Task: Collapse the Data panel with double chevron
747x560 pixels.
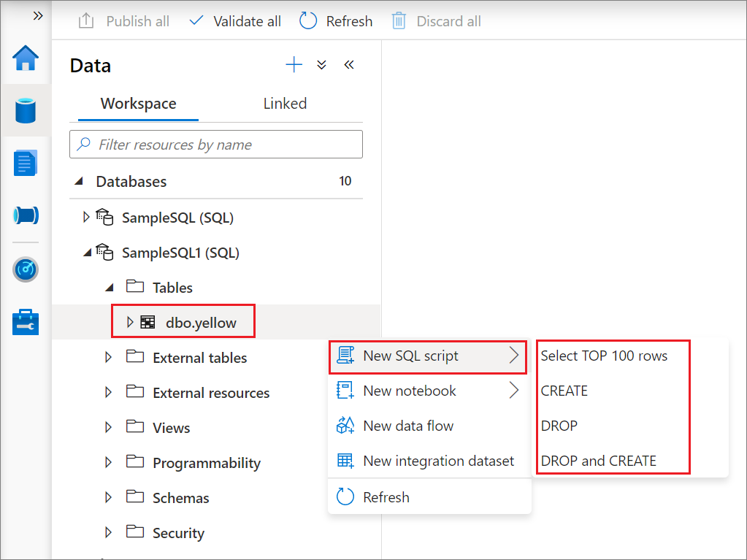Action: click(x=349, y=65)
